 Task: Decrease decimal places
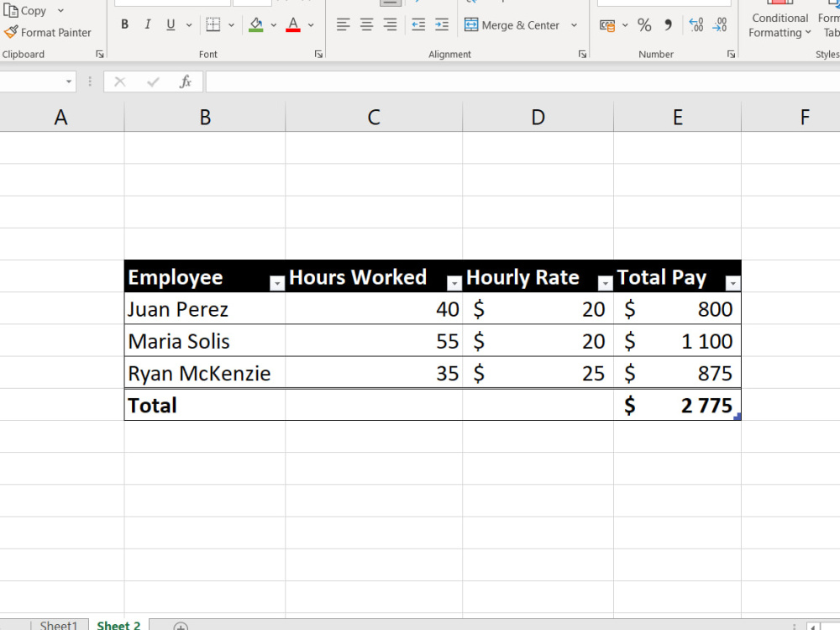[720, 25]
